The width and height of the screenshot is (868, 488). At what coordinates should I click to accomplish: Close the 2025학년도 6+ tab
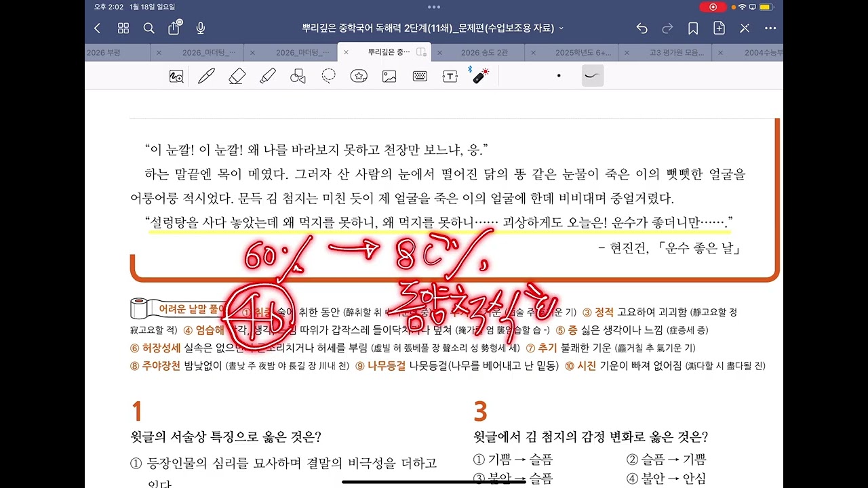pyautogui.click(x=533, y=52)
